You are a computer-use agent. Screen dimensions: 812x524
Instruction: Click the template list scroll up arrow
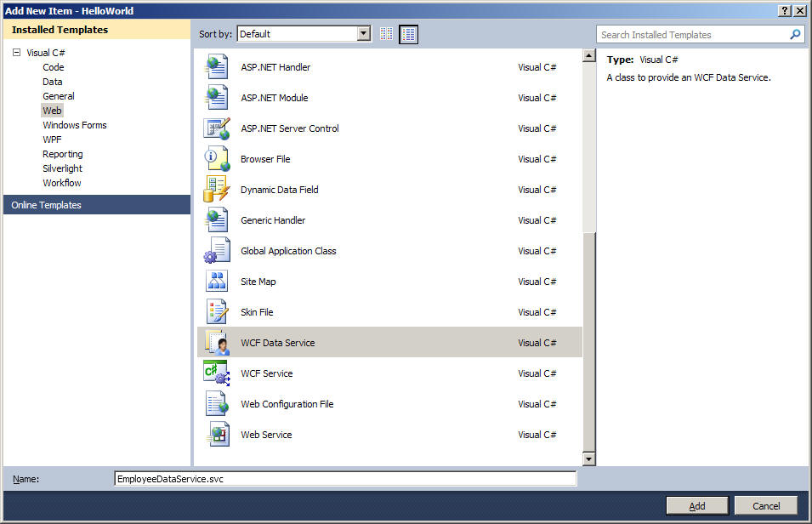click(x=588, y=55)
